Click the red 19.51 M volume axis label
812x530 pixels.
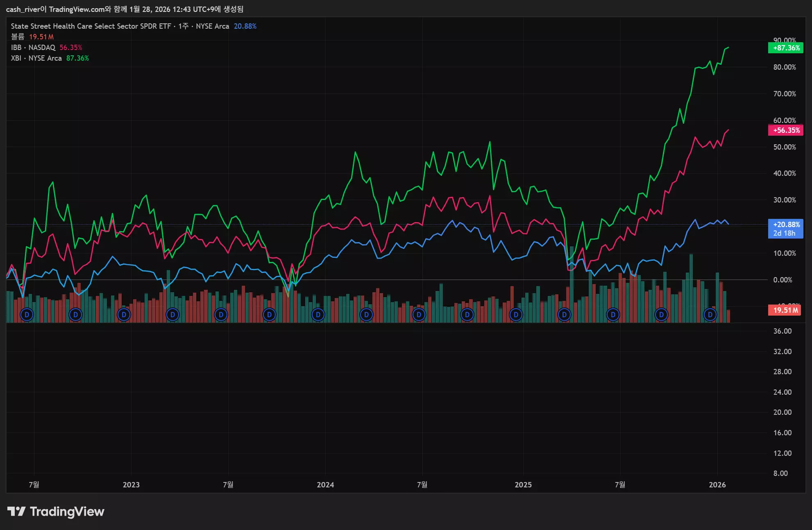785,310
